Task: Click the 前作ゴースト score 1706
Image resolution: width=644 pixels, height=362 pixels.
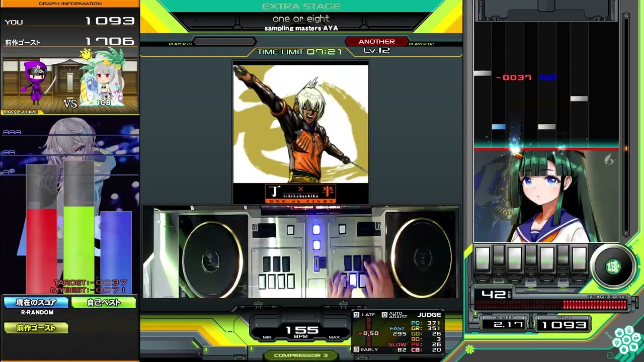Action: point(110,42)
